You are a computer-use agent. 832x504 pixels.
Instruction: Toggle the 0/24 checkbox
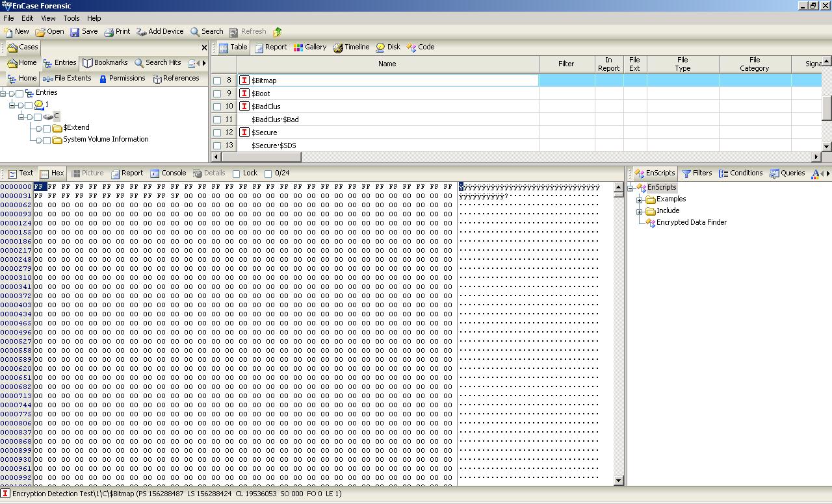tap(269, 173)
